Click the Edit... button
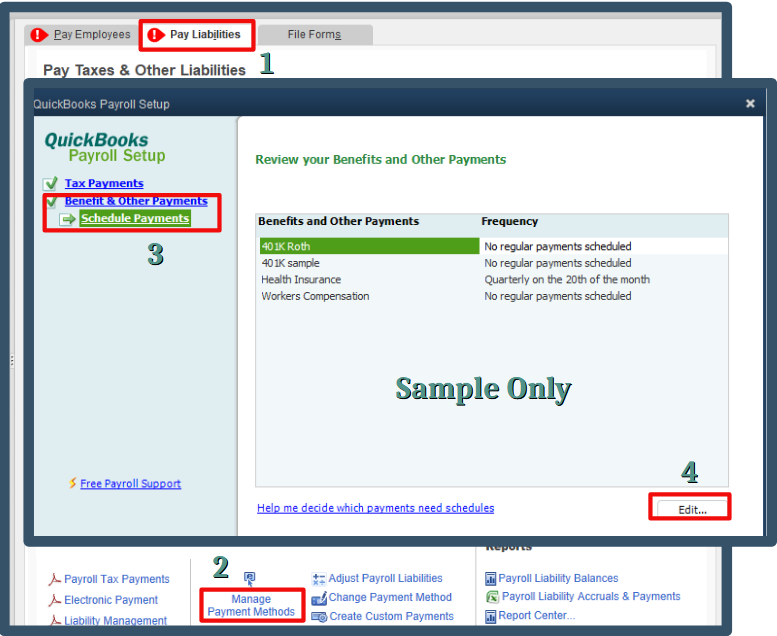777x636 pixels. click(692, 510)
